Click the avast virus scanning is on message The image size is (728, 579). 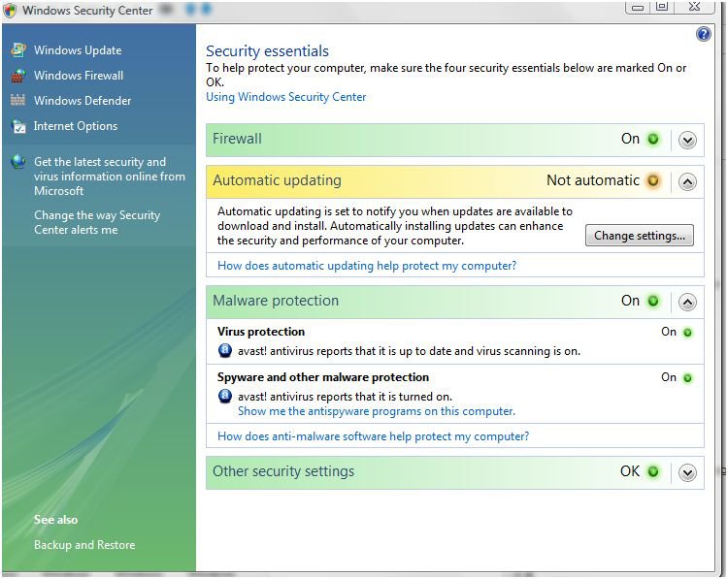pos(409,351)
